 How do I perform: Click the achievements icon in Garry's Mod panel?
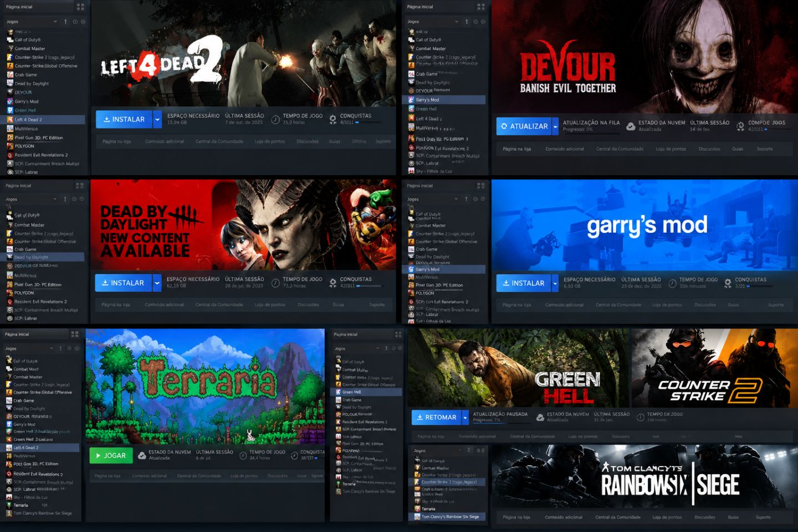point(728,283)
